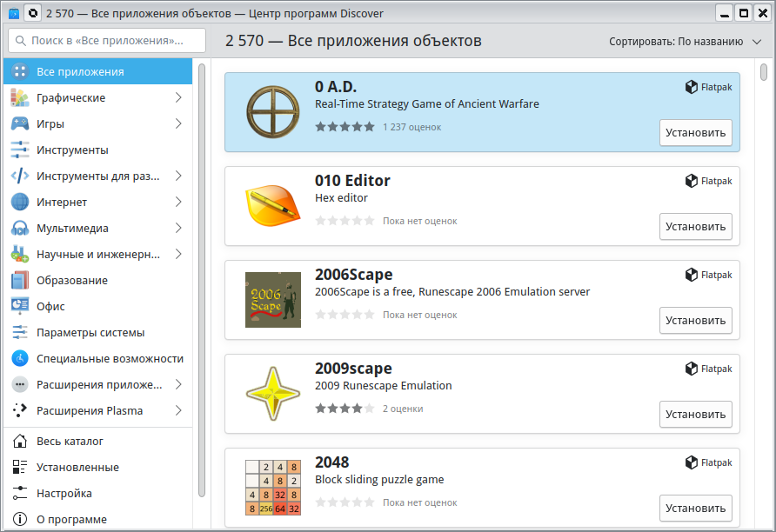This screenshot has width=776, height=532.
Task: Select the Установленные sidebar item
Action: tap(77, 468)
